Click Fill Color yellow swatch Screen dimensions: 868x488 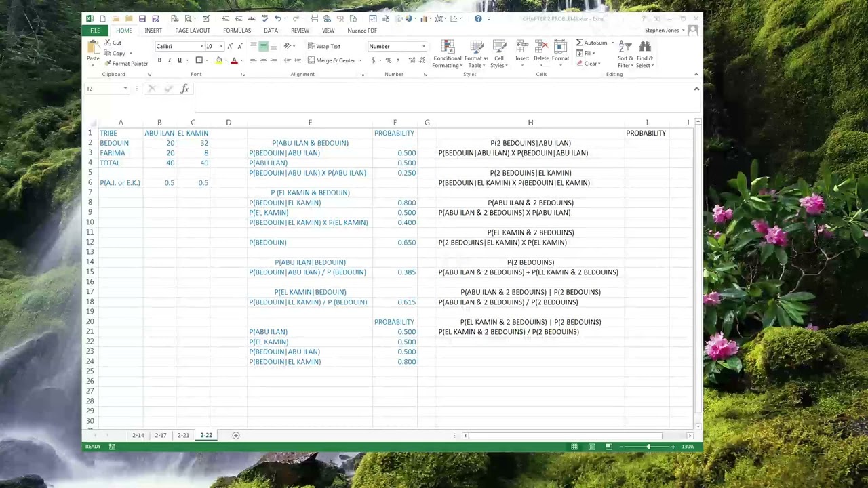click(218, 60)
